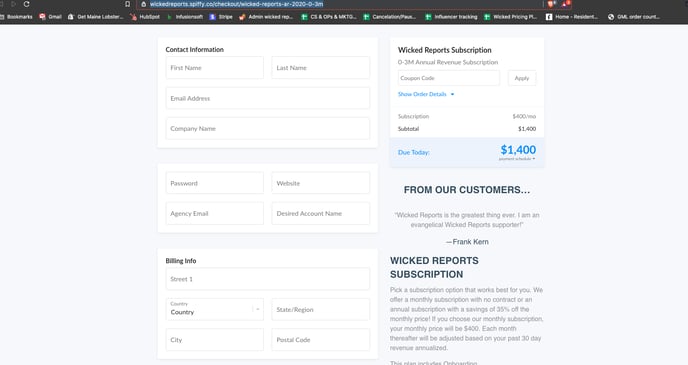Screen dimensions: 688x365
Task: Click the Email Address field
Action: [268, 98]
